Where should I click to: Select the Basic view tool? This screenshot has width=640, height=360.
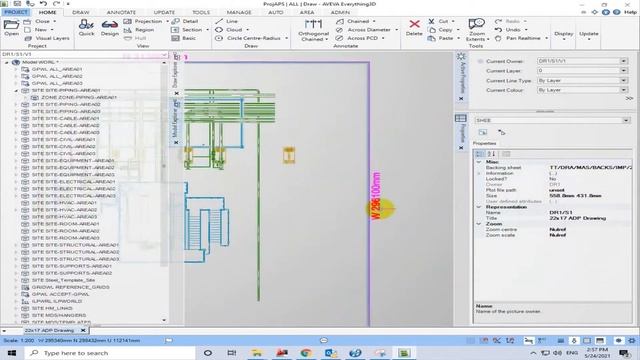(x=184, y=38)
